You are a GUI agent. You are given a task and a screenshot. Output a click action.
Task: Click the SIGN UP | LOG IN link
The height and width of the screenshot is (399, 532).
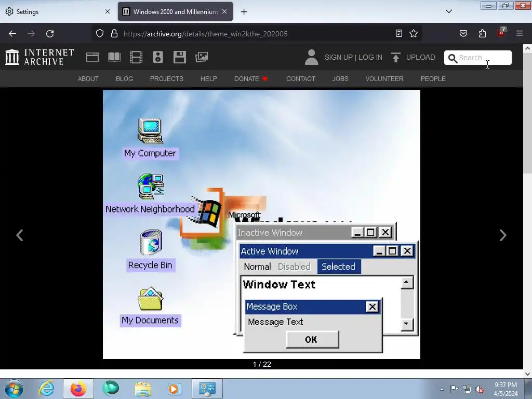coord(353,57)
